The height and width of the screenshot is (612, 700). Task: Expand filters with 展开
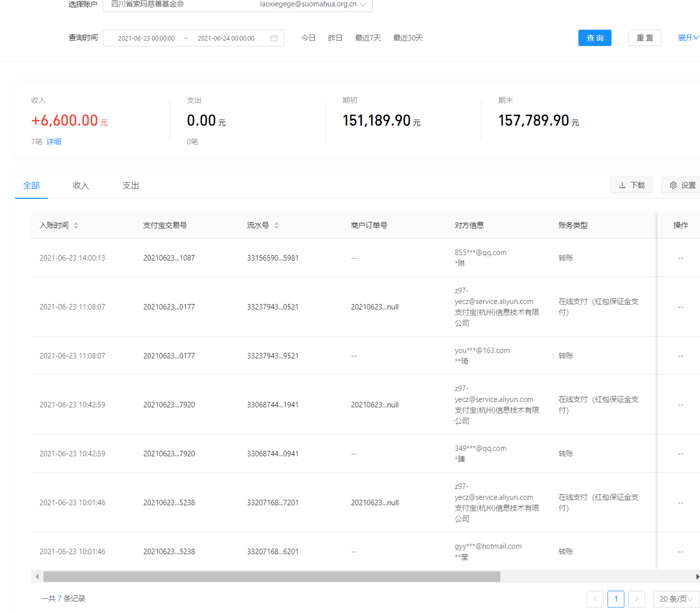pyautogui.click(x=688, y=38)
